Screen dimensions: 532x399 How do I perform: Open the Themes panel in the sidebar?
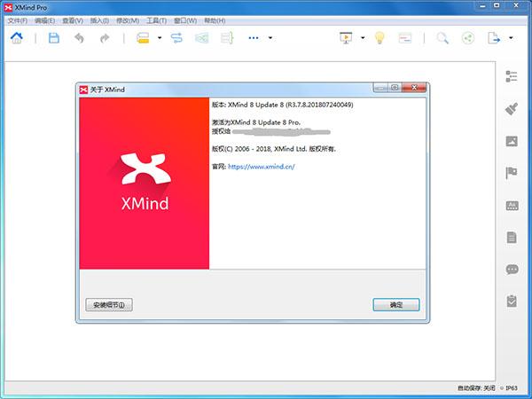tap(512, 206)
